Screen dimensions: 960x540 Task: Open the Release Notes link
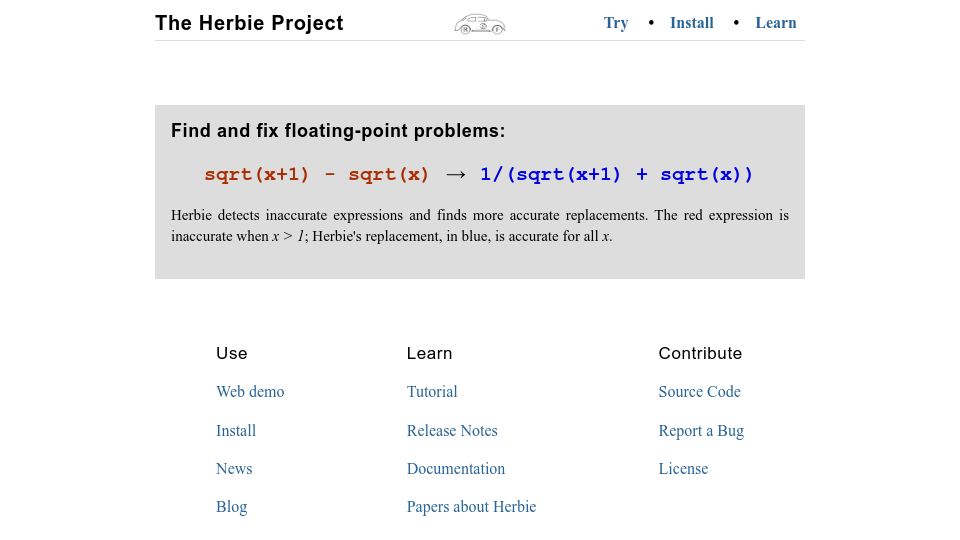[x=452, y=430]
